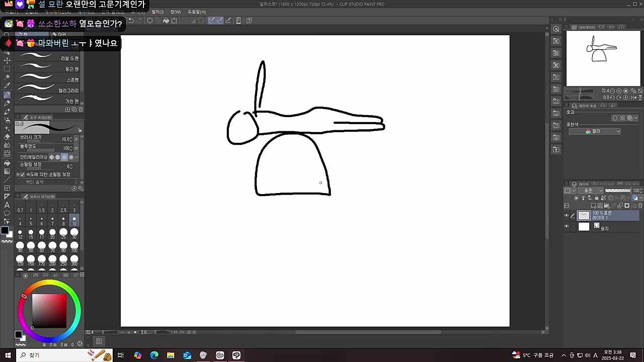Toggle 속도에 의한 손떨림 보정 checkbox

pos(23,174)
